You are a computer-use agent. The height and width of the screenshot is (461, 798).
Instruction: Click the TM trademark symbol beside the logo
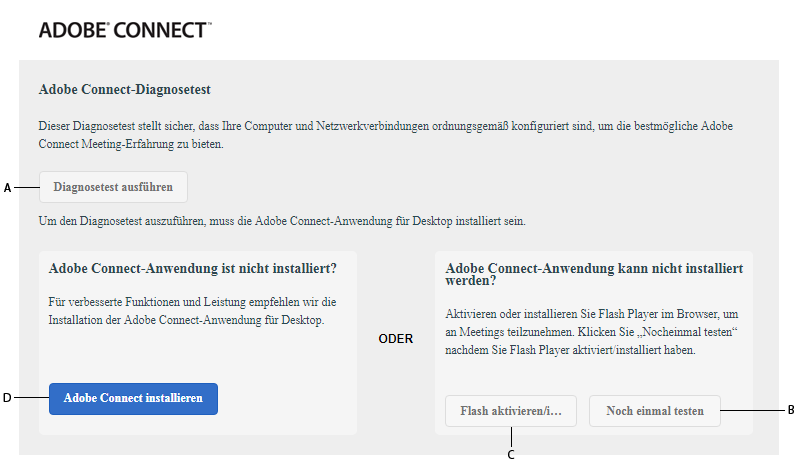209,24
